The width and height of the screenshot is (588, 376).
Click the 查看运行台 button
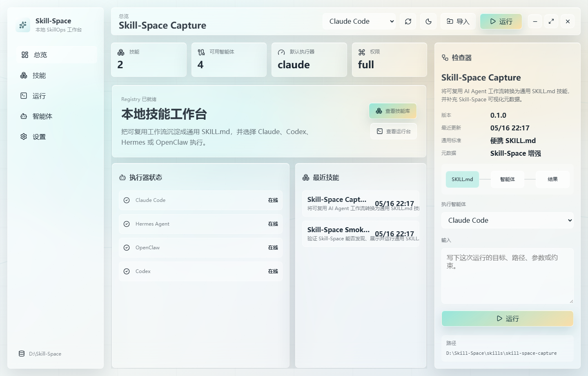pyautogui.click(x=394, y=131)
